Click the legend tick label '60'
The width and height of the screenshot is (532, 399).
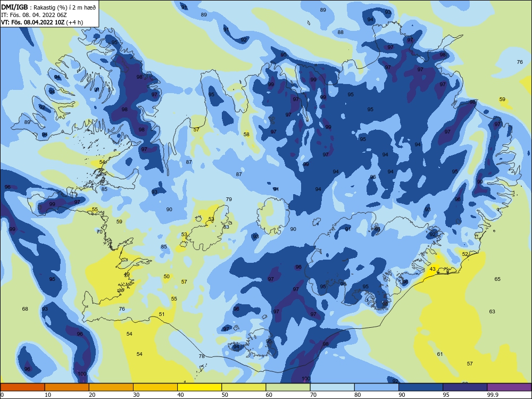269,395
